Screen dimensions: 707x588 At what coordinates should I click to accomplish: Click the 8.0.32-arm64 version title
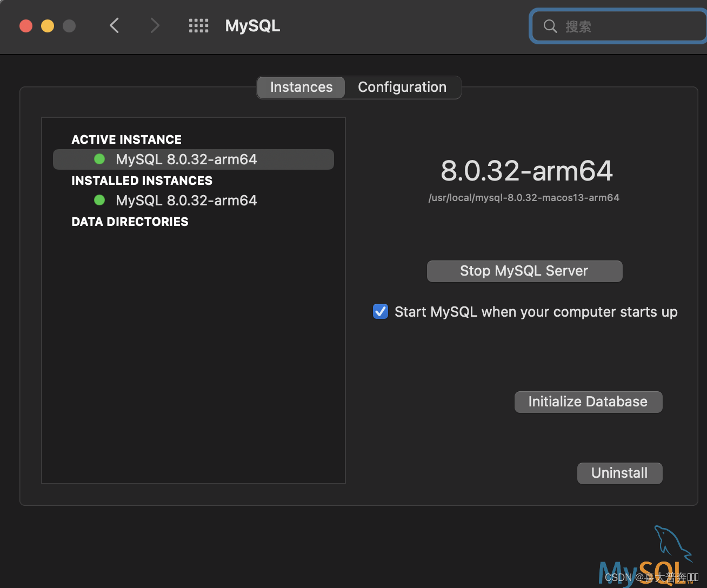[x=526, y=171]
